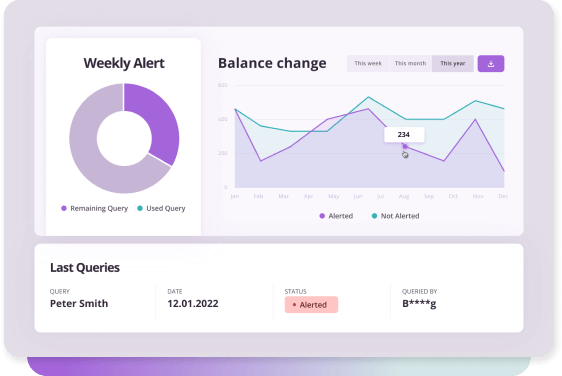The width and height of the screenshot is (562, 376).
Task: Click the 234 tooltip value
Action: (x=404, y=134)
